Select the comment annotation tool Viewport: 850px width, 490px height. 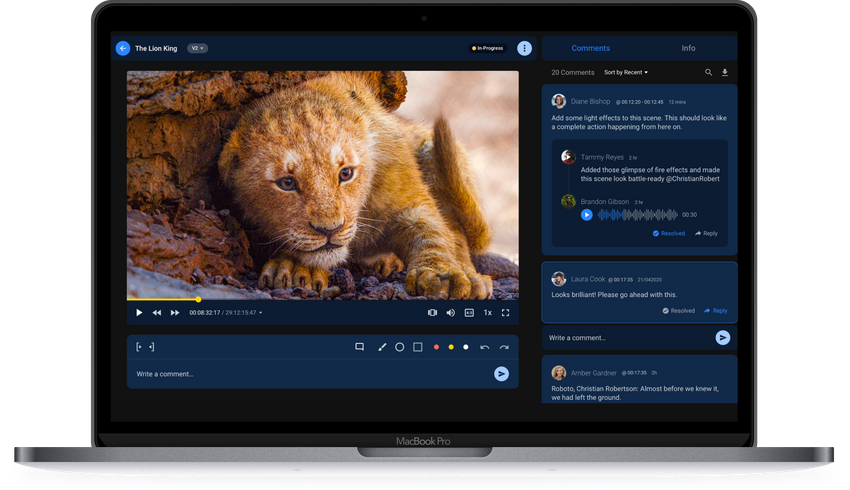coord(359,347)
